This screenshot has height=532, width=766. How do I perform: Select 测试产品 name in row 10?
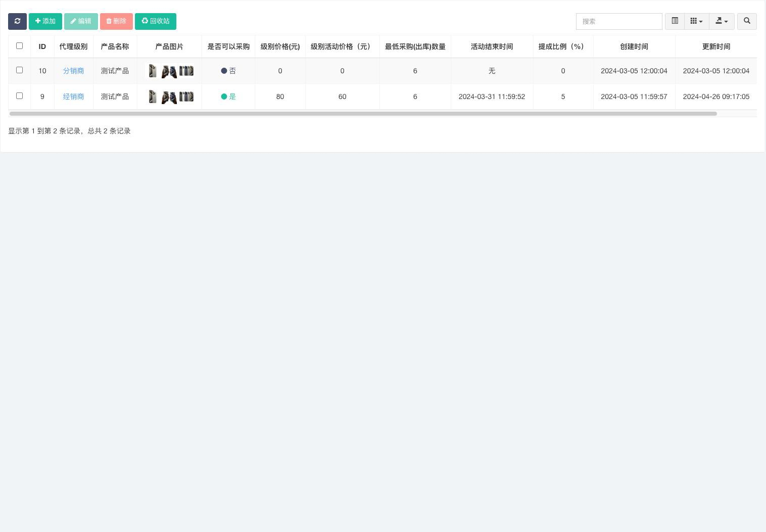click(115, 71)
